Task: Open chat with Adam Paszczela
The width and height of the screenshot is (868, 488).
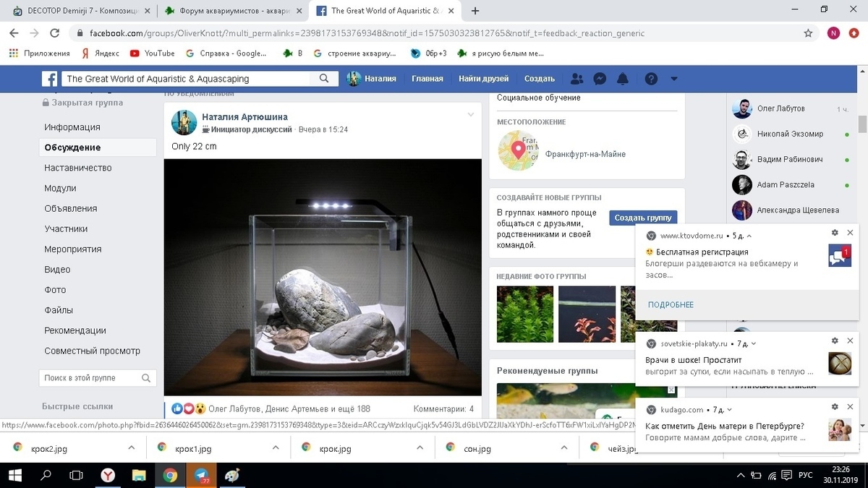Action: pyautogui.click(x=786, y=184)
